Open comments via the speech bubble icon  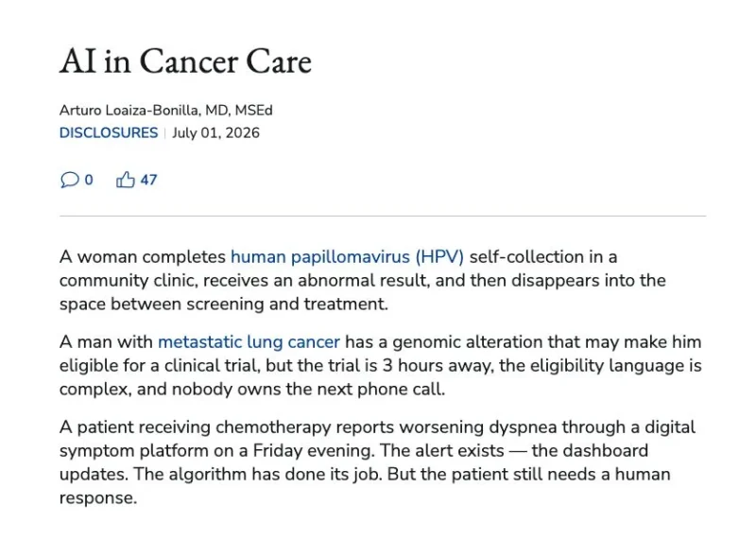click(x=69, y=180)
